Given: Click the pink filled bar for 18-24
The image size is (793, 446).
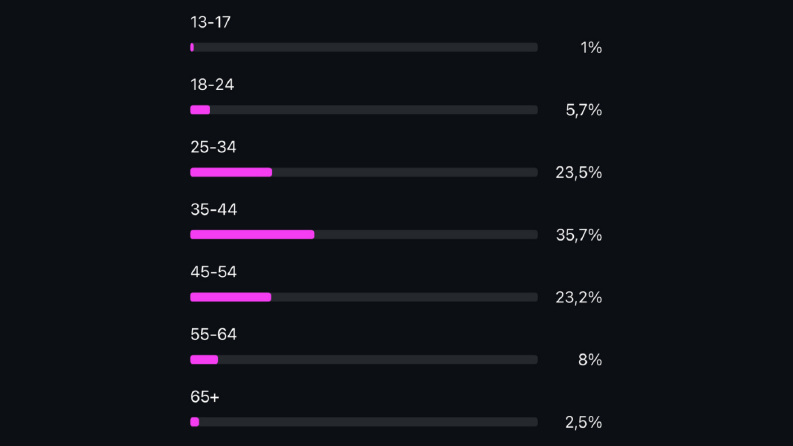Looking at the screenshot, I should [200, 110].
